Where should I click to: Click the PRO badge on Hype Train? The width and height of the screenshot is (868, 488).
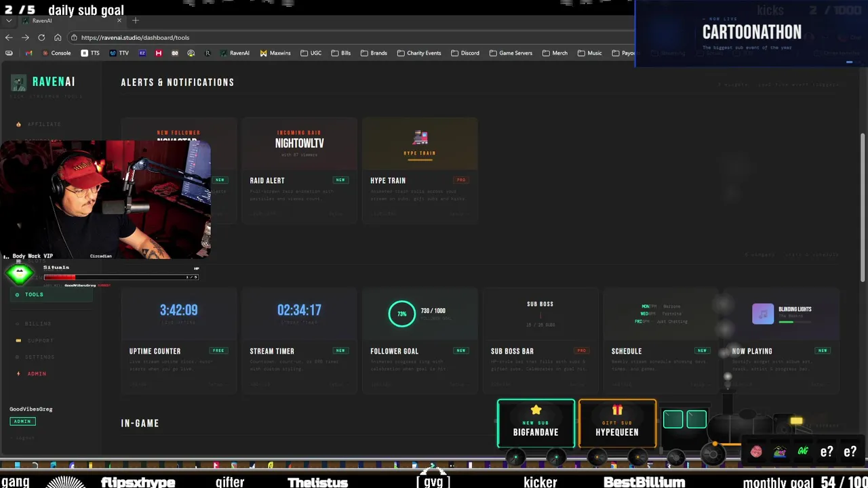click(x=461, y=180)
